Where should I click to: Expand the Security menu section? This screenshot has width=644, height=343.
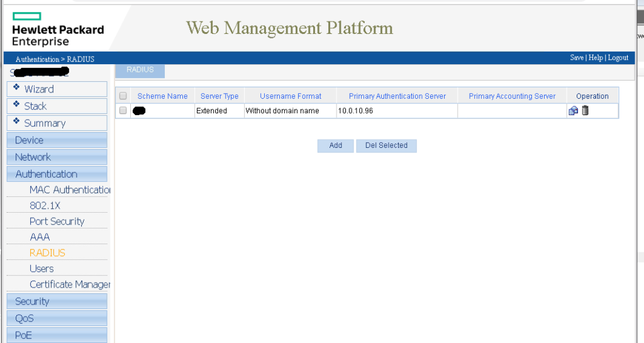pos(57,301)
